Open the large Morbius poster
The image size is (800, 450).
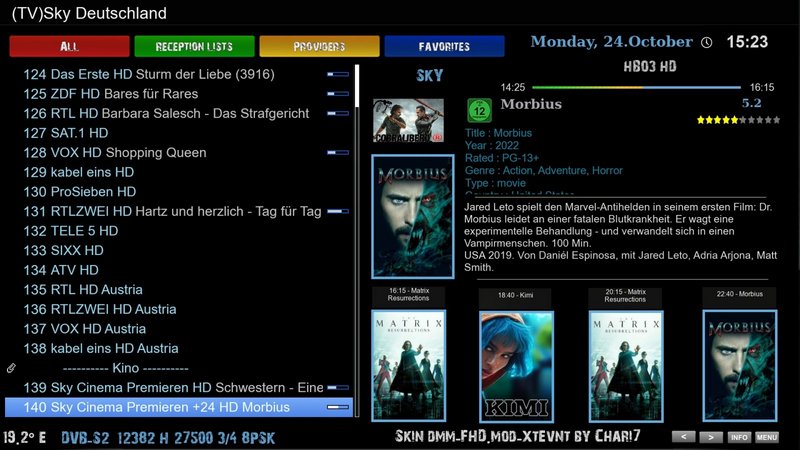(413, 216)
